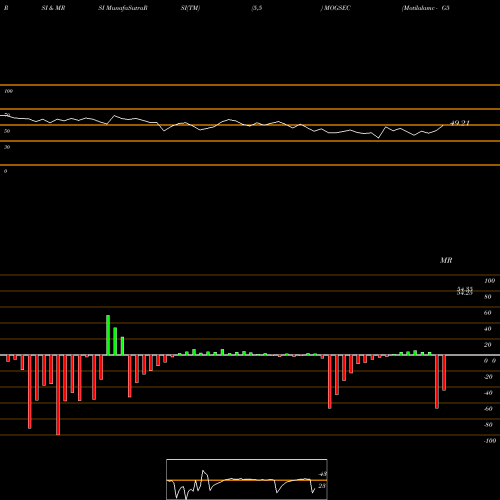
Task: Open the mini overview chart thumbnail
Action: coord(247,479)
